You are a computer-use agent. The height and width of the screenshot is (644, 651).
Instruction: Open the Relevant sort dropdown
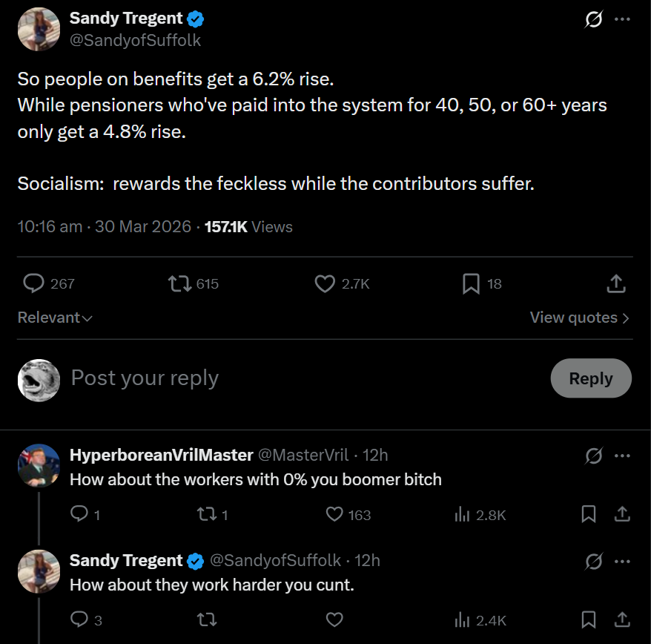click(x=55, y=318)
